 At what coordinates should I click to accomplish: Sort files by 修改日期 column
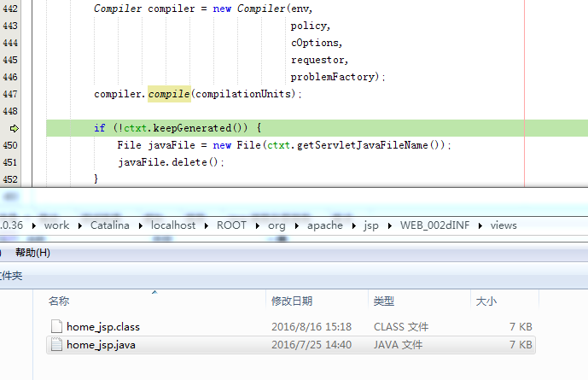(x=292, y=301)
